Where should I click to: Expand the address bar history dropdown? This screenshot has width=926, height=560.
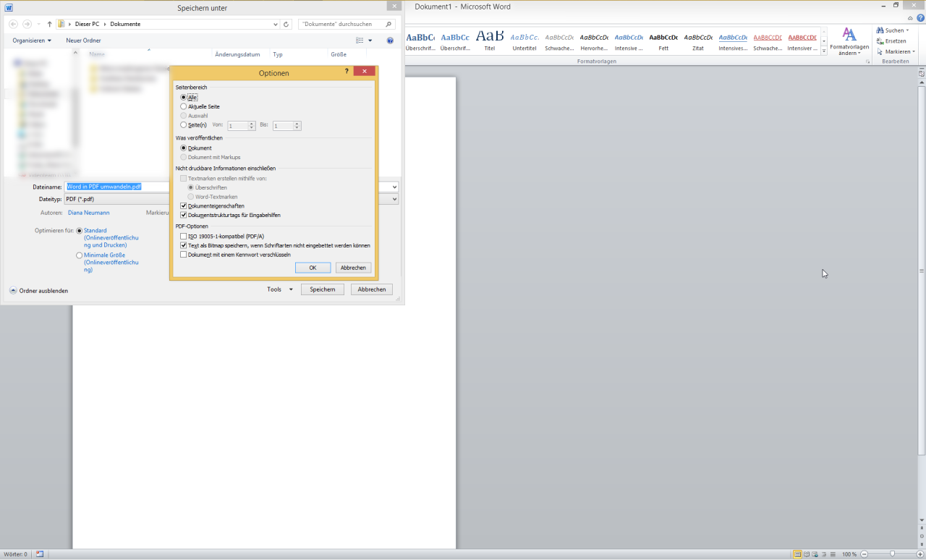pos(276,24)
